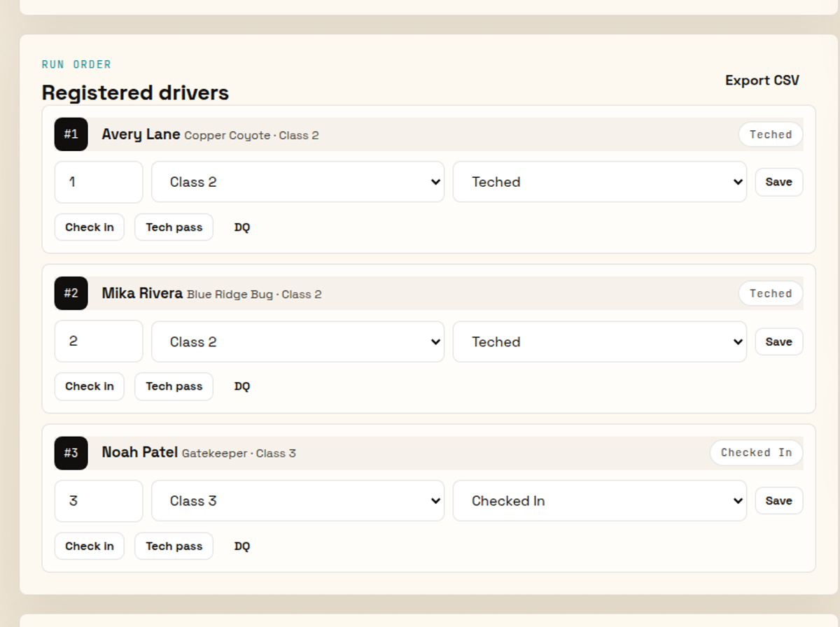
Task: Focus the run order field containing 2
Action: [99, 341]
